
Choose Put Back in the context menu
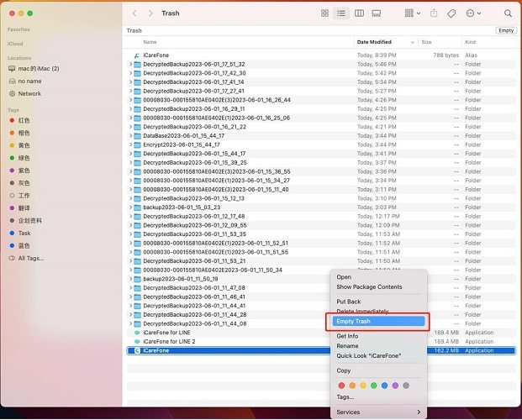click(x=349, y=302)
